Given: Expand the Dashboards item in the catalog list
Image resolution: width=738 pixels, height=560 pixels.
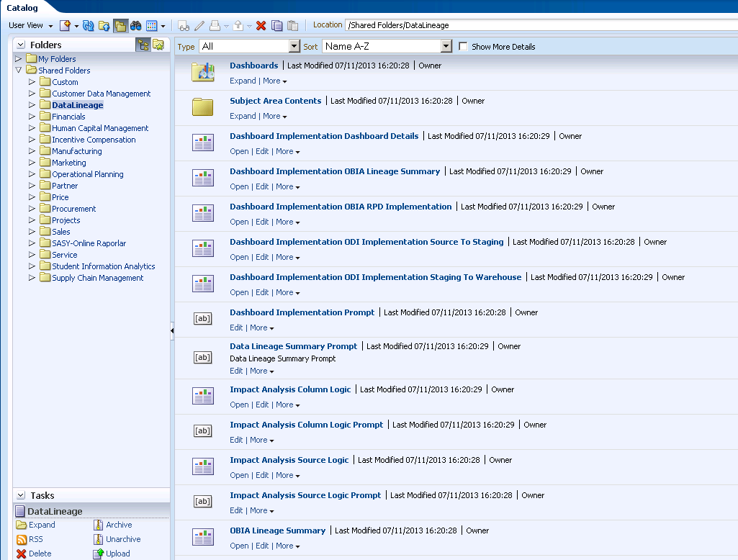Looking at the screenshot, I should pyautogui.click(x=243, y=81).
